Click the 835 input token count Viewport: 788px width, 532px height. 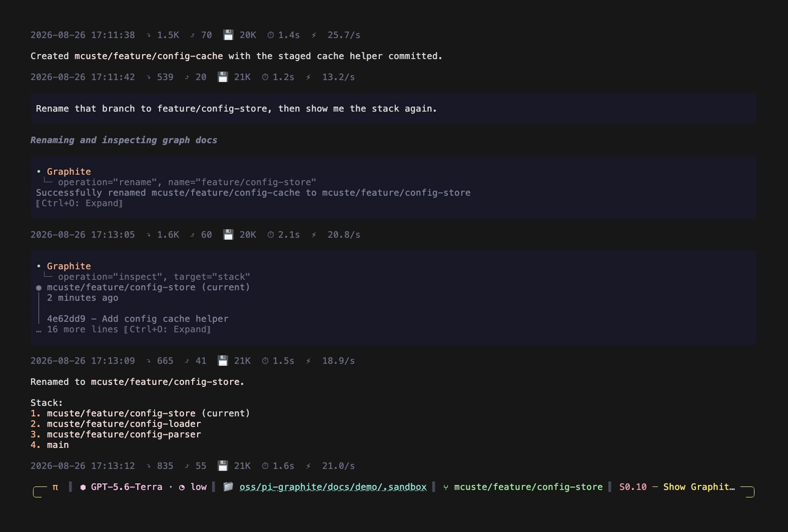(x=165, y=465)
